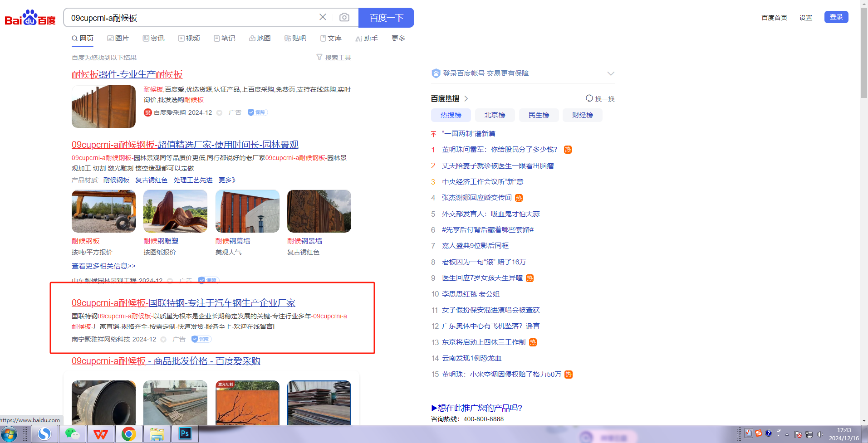Expand 更多 product material options
The width and height of the screenshot is (868, 443).
pos(227,180)
